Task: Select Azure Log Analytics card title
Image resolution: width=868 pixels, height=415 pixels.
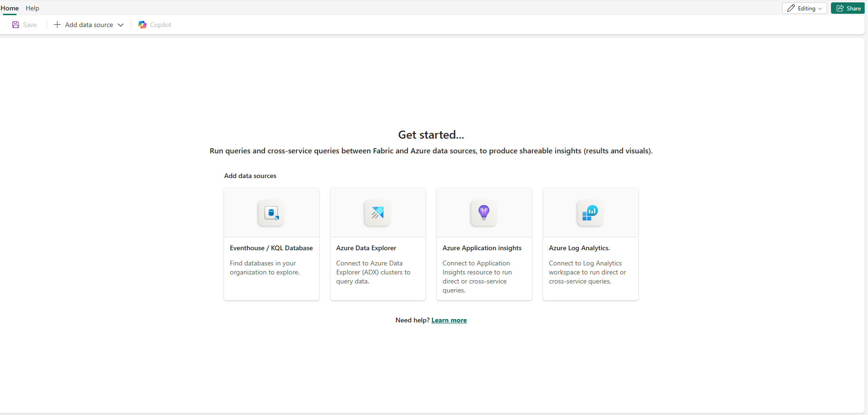Action: click(579, 248)
